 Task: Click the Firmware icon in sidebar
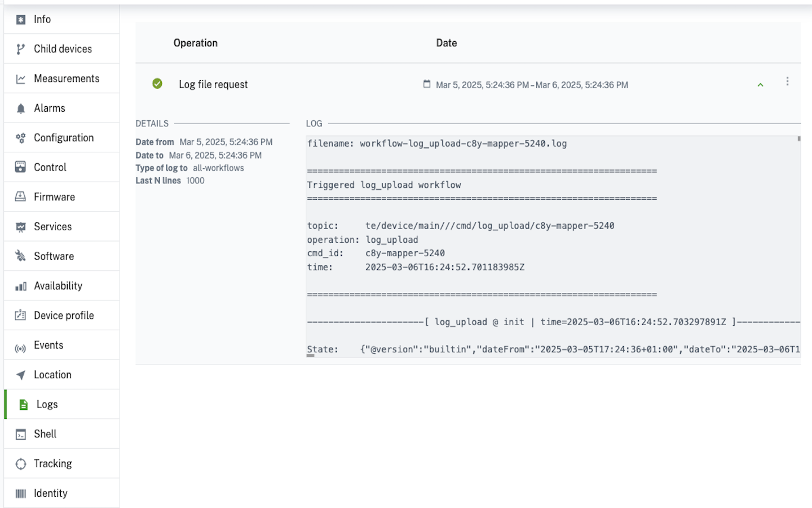(x=21, y=197)
